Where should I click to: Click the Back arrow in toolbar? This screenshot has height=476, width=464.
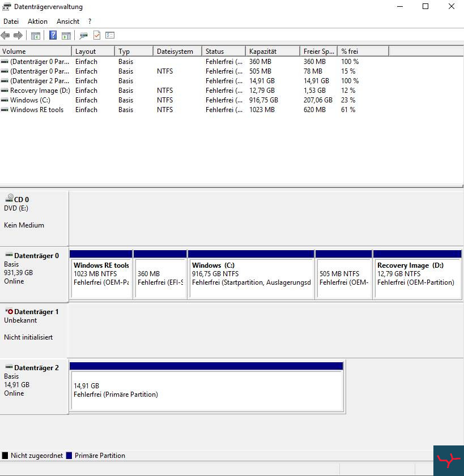6,35
